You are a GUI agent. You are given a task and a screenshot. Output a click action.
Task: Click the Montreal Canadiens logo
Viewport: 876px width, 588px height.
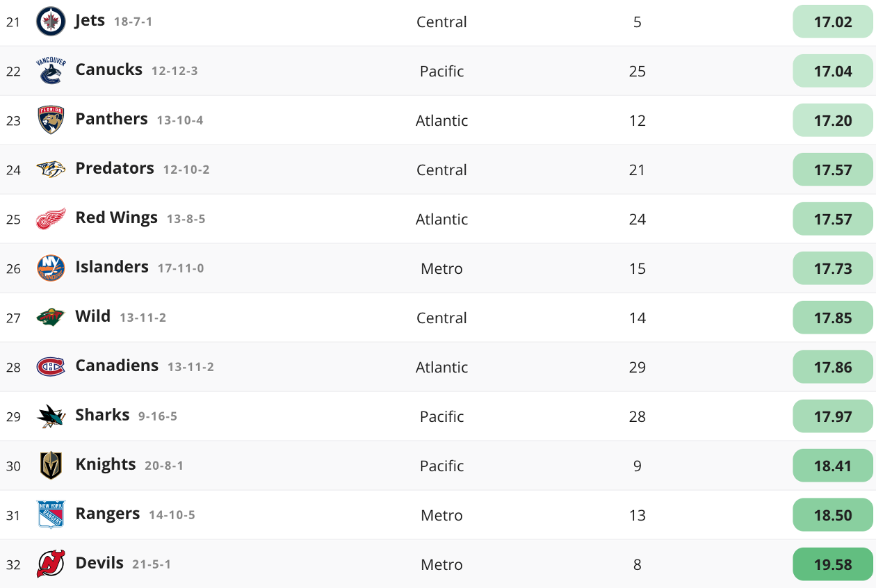coord(51,367)
